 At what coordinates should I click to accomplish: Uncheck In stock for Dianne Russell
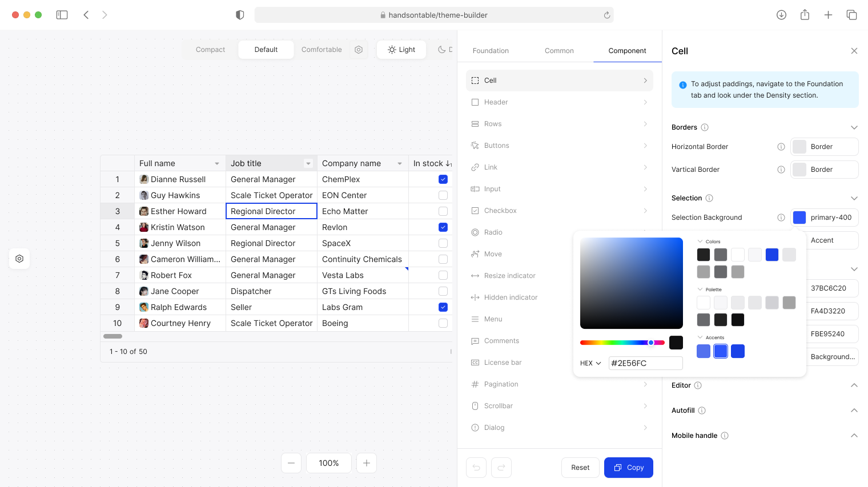(443, 179)
